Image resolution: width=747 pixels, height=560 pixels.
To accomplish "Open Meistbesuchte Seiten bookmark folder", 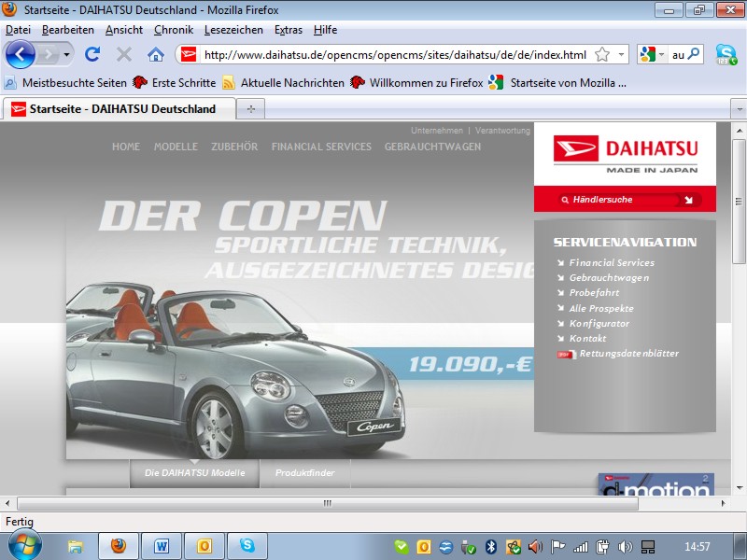I will [65, 83].
